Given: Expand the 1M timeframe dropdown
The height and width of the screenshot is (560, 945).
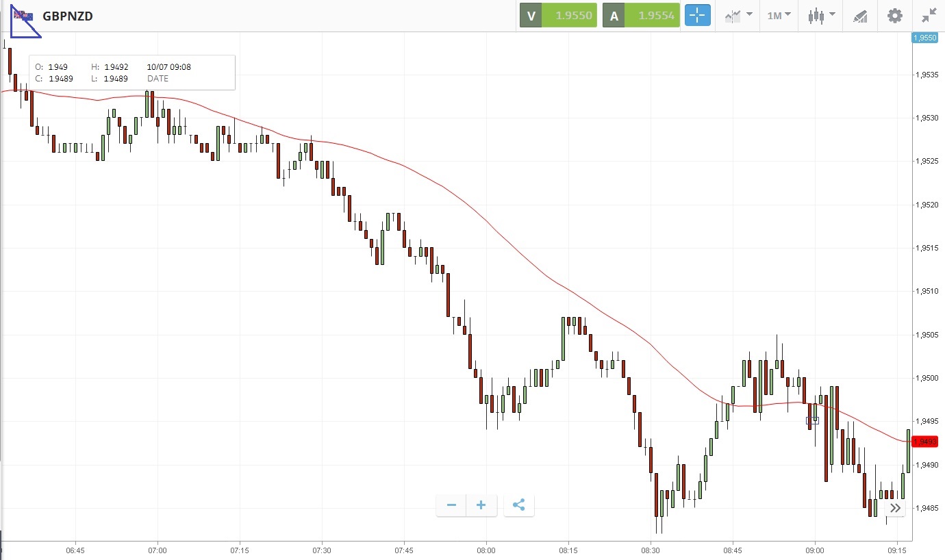Looking at the screenshot, I should point(779,16).
